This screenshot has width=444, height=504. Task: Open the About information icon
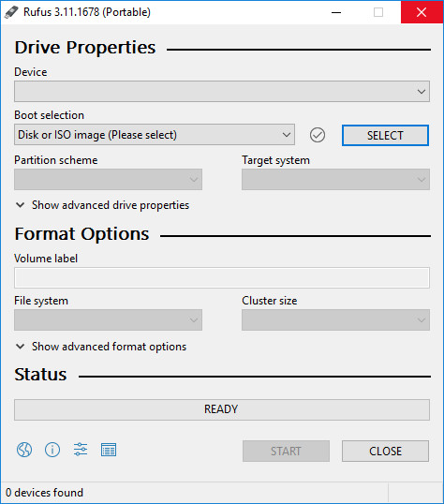pyautogui.click(x=52, y=450)
